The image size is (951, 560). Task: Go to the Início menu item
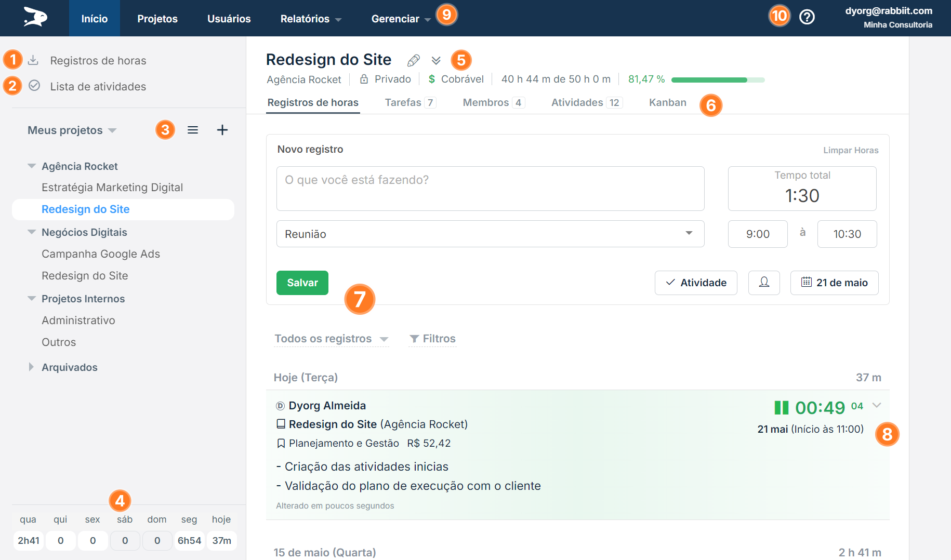(x=95, y=19)
